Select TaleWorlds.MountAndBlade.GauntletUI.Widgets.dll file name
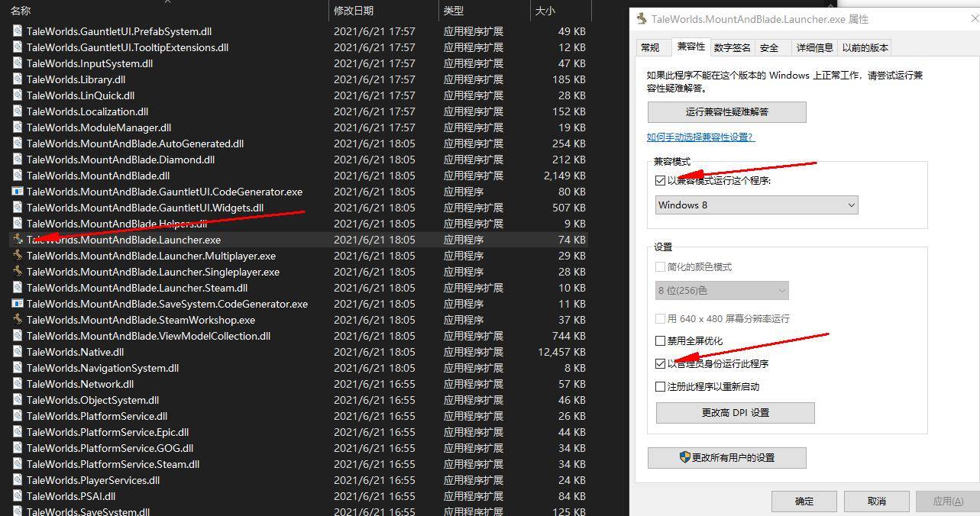This screenshot has height=516, width=980. [x=145, y=208]
